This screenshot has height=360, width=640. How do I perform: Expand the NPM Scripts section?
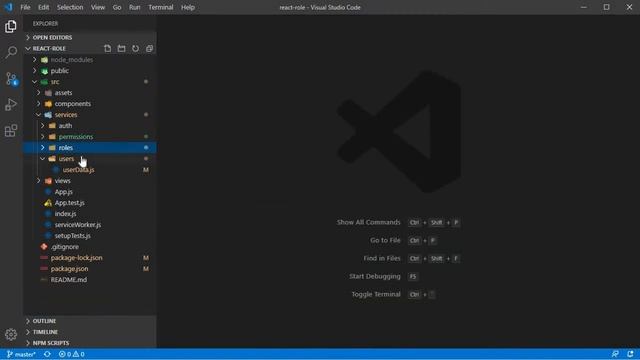pos(90,343)
